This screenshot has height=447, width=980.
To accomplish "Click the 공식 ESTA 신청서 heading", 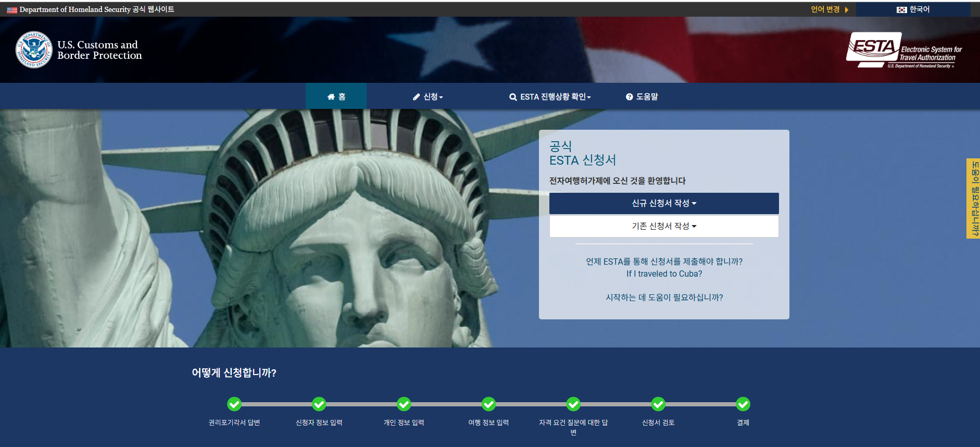I will click(583, 153).
